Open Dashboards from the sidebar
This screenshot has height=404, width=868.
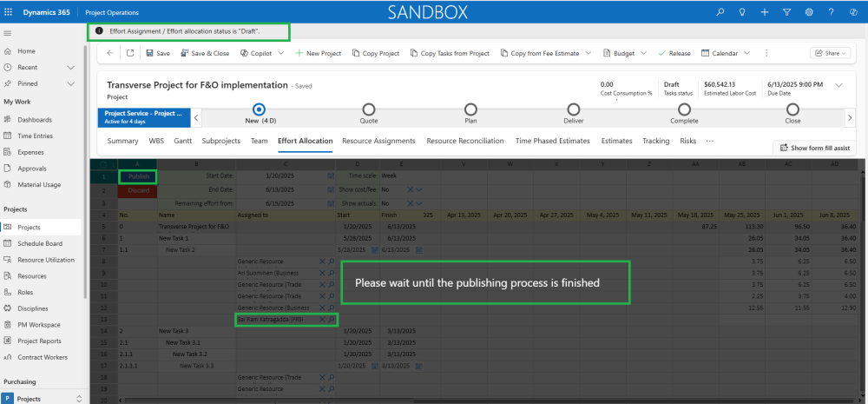(35, 120)
